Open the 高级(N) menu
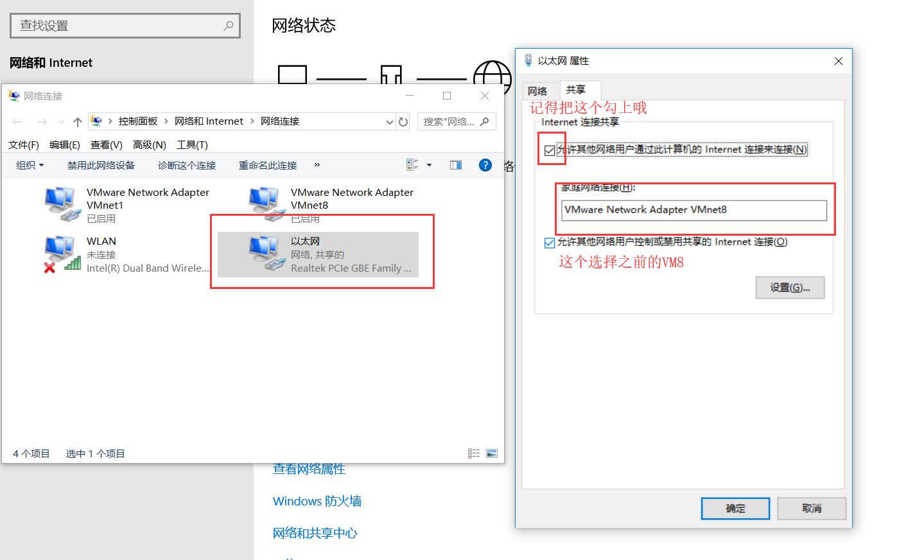Screen dimensions: 924x560 click(x=150, y=145)
